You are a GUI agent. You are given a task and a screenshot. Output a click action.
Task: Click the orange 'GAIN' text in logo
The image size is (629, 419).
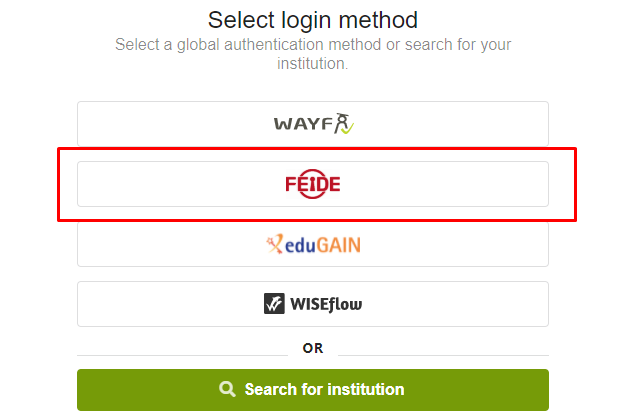pyautogui.click(x=339, y=245)
